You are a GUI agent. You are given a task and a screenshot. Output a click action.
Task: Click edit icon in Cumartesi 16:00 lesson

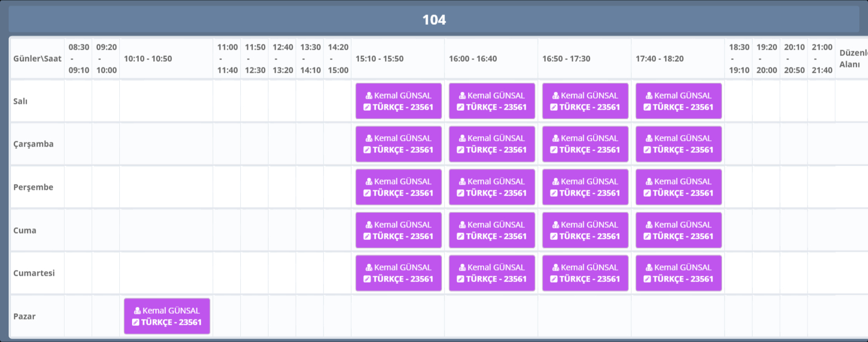point(460,279)
